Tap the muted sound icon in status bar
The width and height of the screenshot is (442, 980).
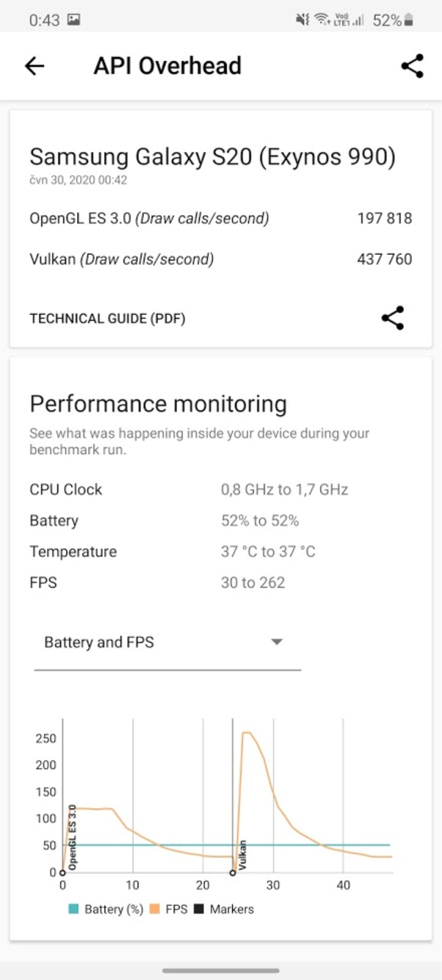[303, 20]
